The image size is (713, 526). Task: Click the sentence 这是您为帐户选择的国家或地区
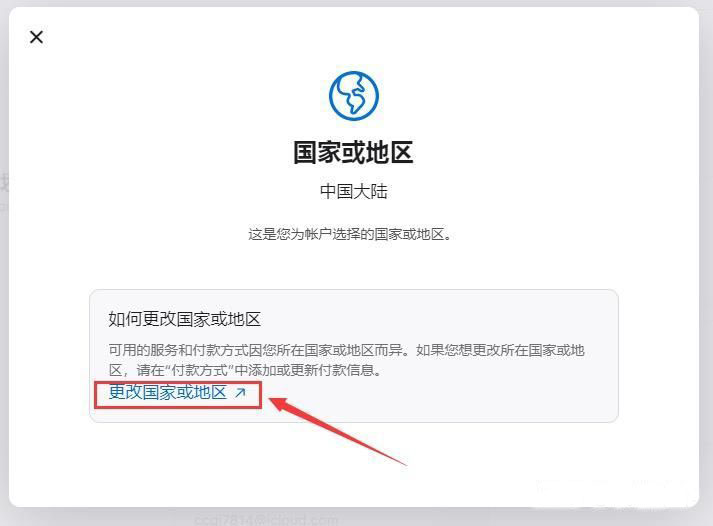click(350, 234)
